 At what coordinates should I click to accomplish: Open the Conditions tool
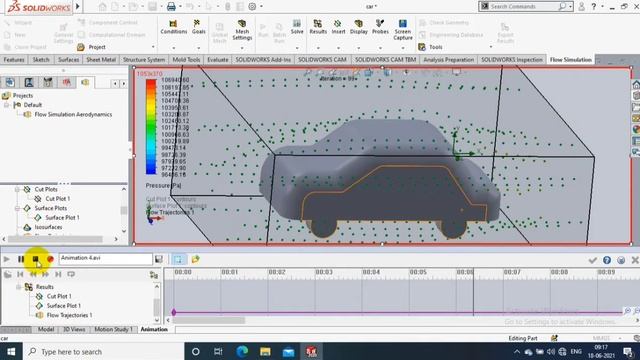(173, 27)
